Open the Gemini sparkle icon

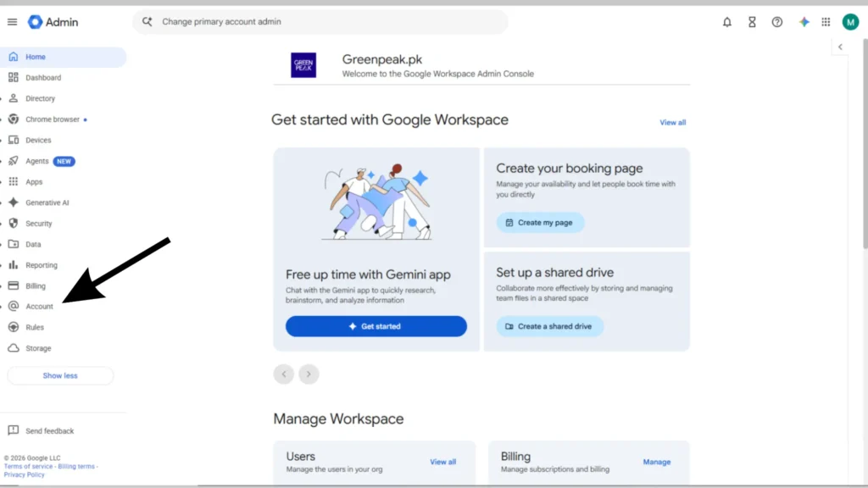804,22
